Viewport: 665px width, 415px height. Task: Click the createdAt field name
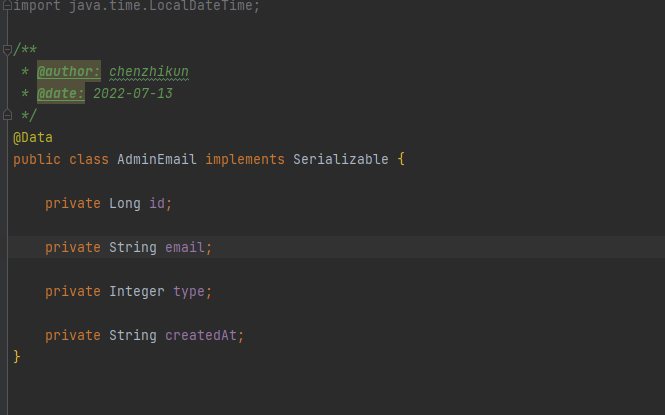[x=201, y=335]
